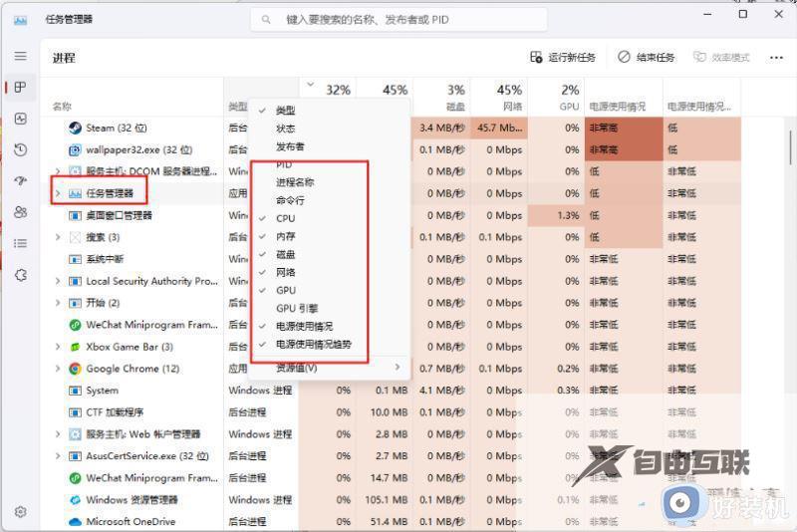Image resolution: width=797 pixels, height=532 pixels.
Task: Click the Windows 资源管理器 icon
Action: point(75,499)
